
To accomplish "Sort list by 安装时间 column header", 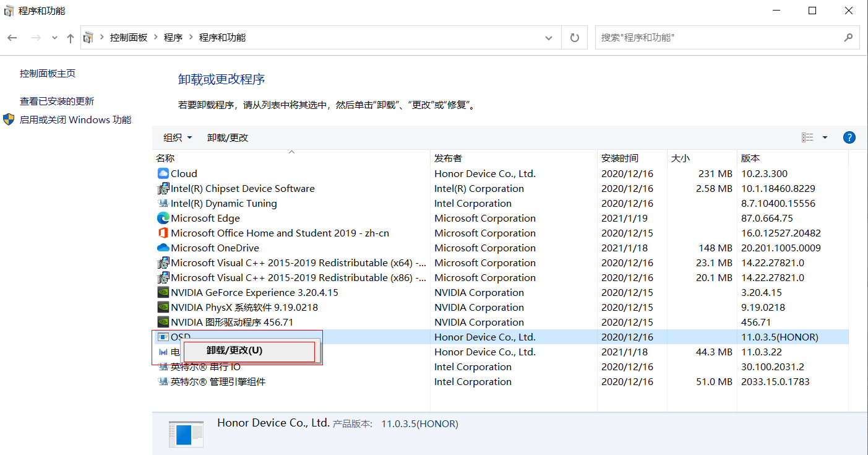I will 620,158.
